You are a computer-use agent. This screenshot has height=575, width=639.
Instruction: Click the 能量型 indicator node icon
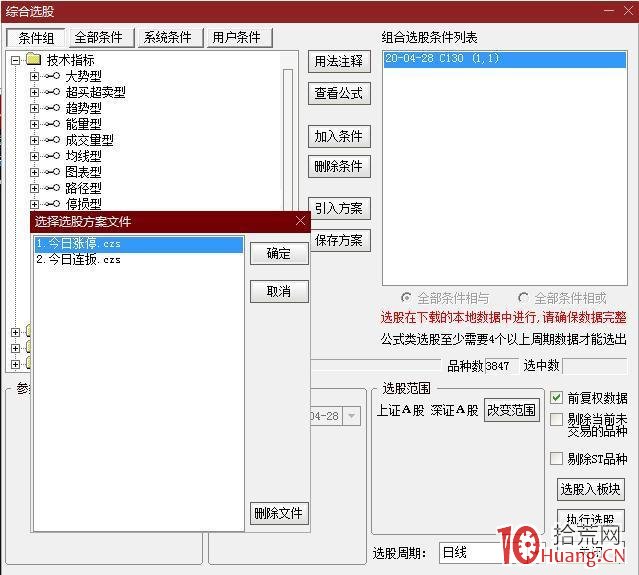coord(53,124)
